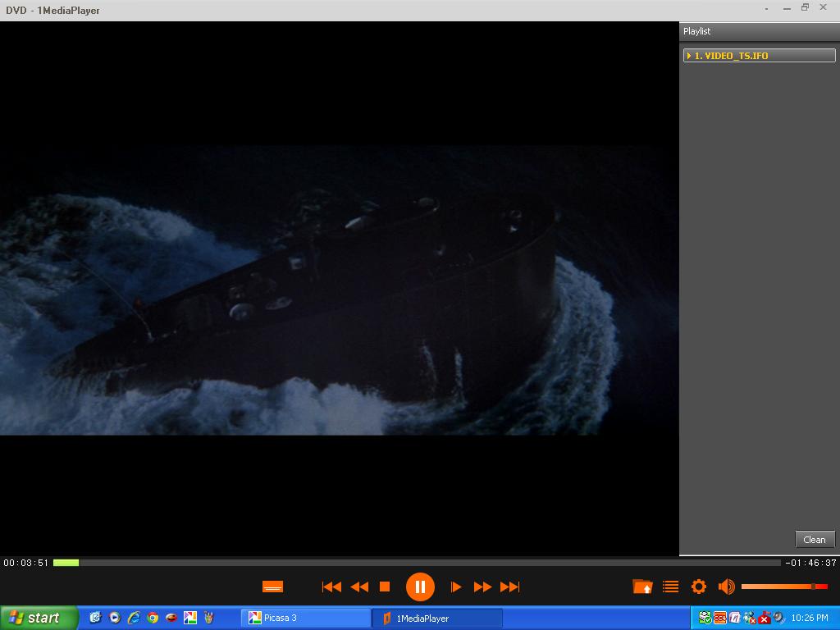The image size is (840, 630).
Task: Fast forward the video
Action: coord(483,587)
